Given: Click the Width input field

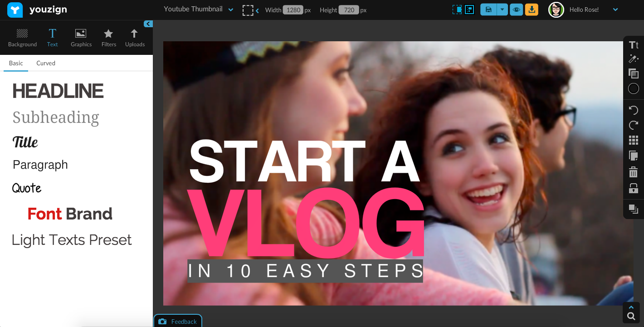Looking at the screenshot, I should click(293, 10).
